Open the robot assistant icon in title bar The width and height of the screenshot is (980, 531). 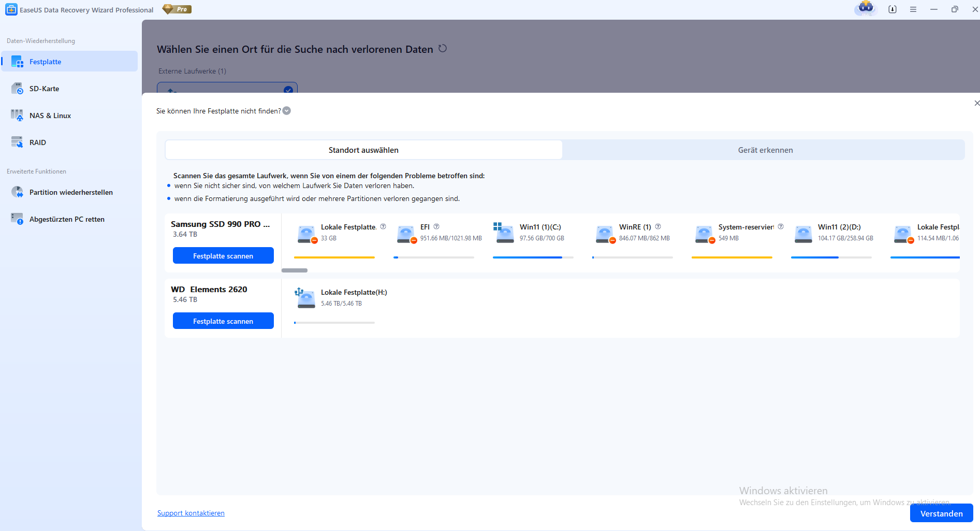866,8
